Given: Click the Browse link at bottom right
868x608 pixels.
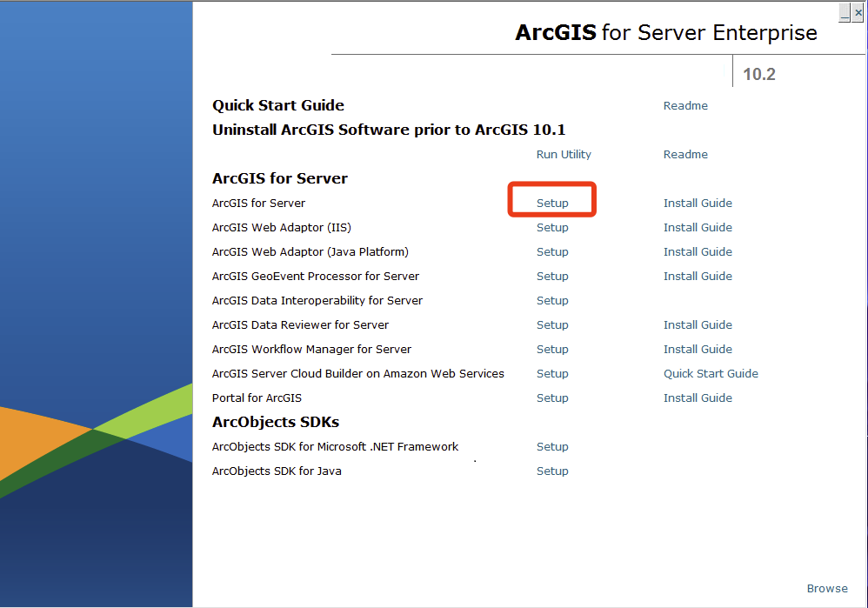Looking at the screenshot, I should [827, 589].
